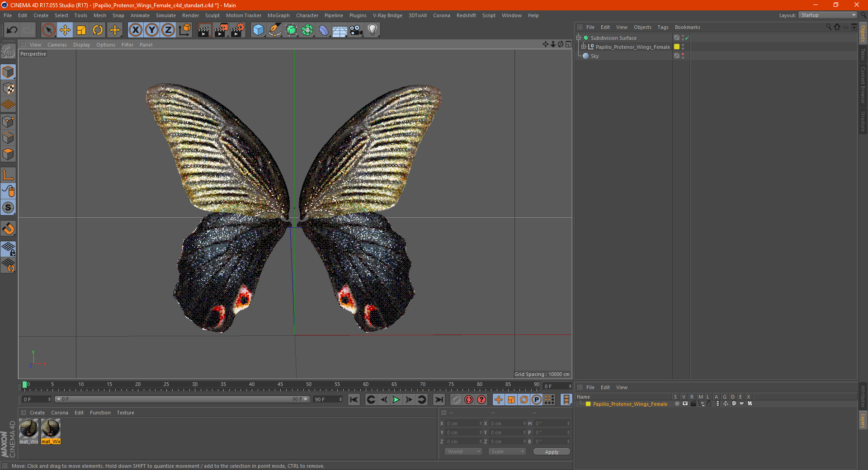868x470 pixels.
Task: Activate the Scale tool
Action: 81,30
